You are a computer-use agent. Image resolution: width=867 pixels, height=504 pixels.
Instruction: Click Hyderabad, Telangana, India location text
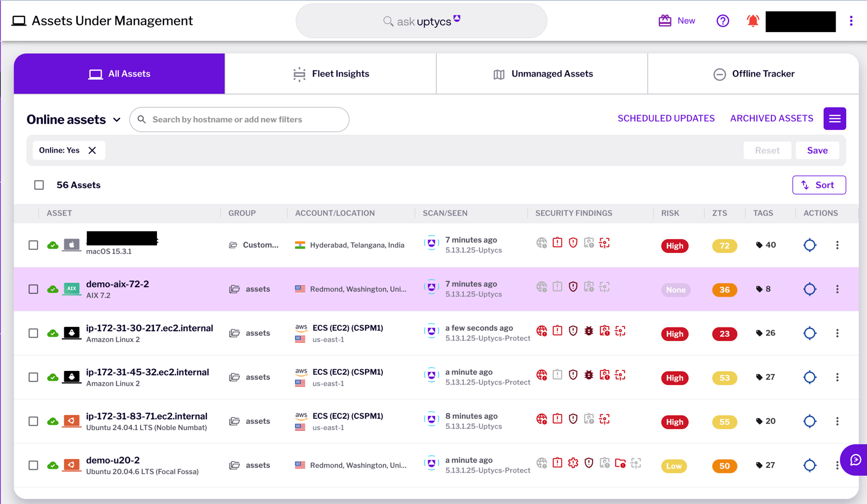pyautogui.click(x=357, y=245)
